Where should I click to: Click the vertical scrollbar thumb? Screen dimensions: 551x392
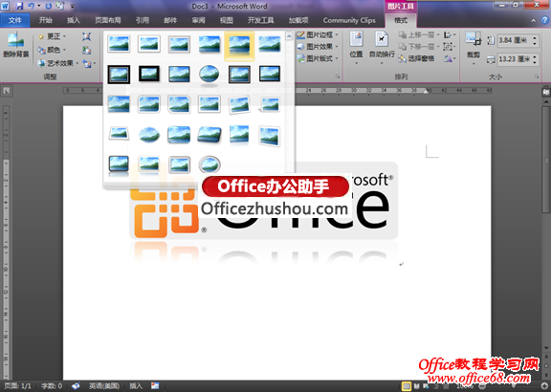pyautogui.click(x=545, y=159)
